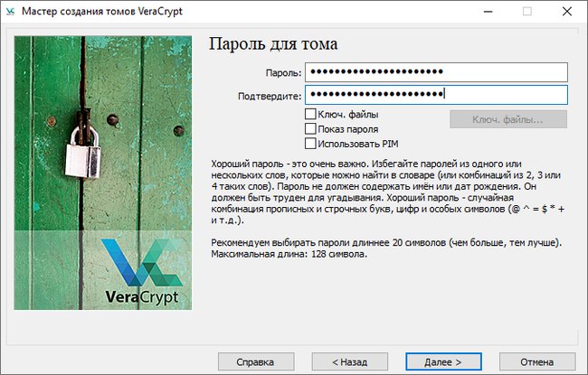Click the VeraCrypt padlock image
Viewport: 588px width, 375px height.
(103, 173)
